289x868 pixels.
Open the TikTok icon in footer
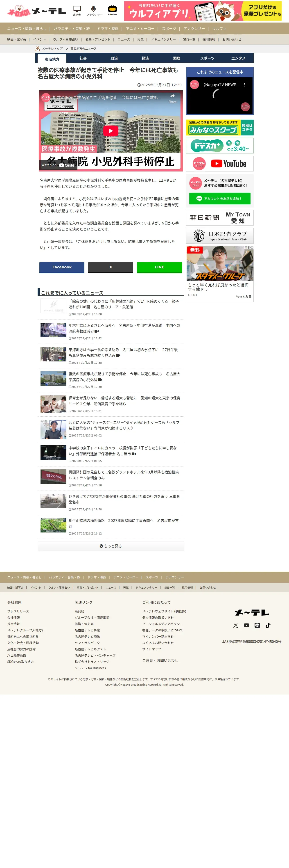[268, 625]
